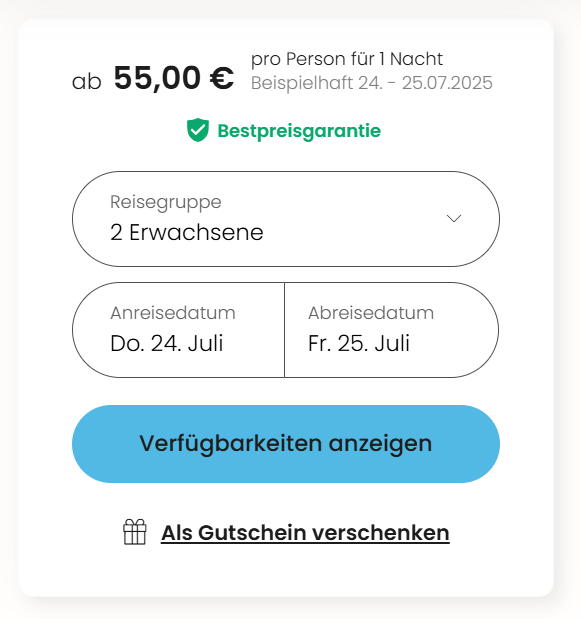This screenshot has width=581, height=619.
Task: Click the Beispielhaft 24. - 25.07.2025 date text
Action: [372, 83]
